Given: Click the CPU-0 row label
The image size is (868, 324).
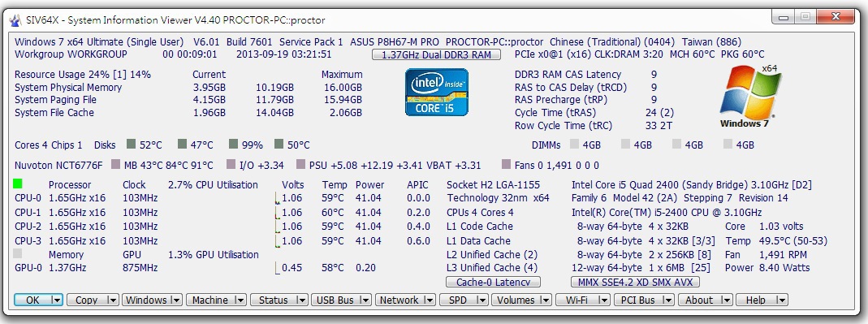Looking at the screenshot, I should (x=28, y=198).
